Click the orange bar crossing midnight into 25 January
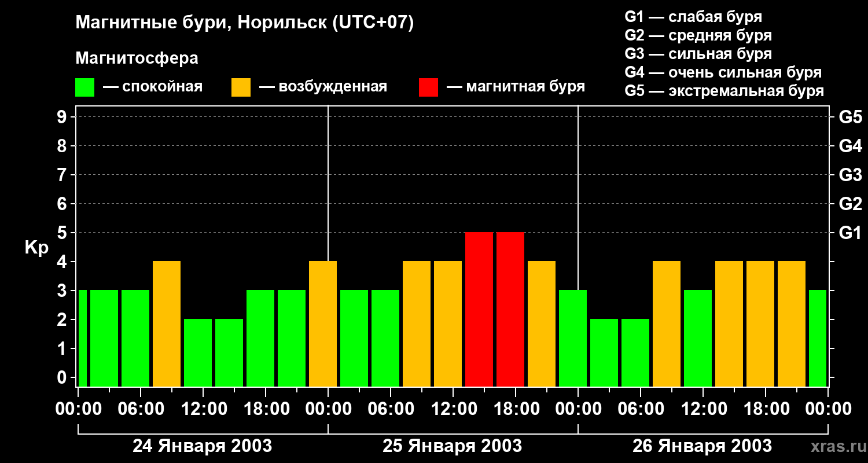This screenshot has height=463, width=868. point(323,324)
